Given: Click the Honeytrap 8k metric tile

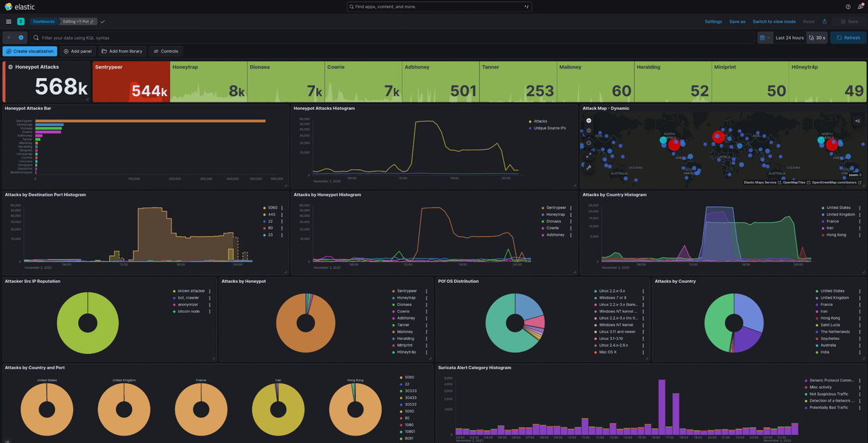Looking at the screenshot, I should click(208, 81).
